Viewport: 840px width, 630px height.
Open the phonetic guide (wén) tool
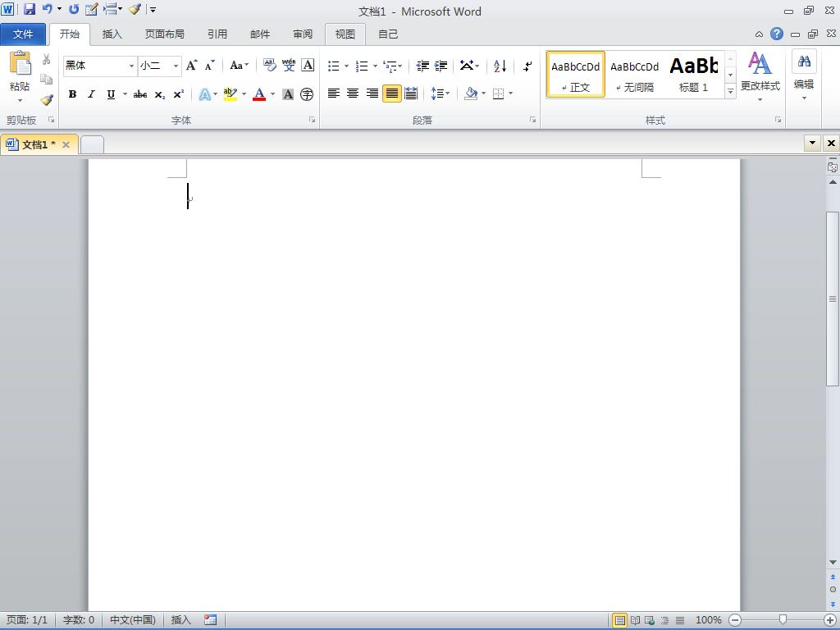point(289,66)
